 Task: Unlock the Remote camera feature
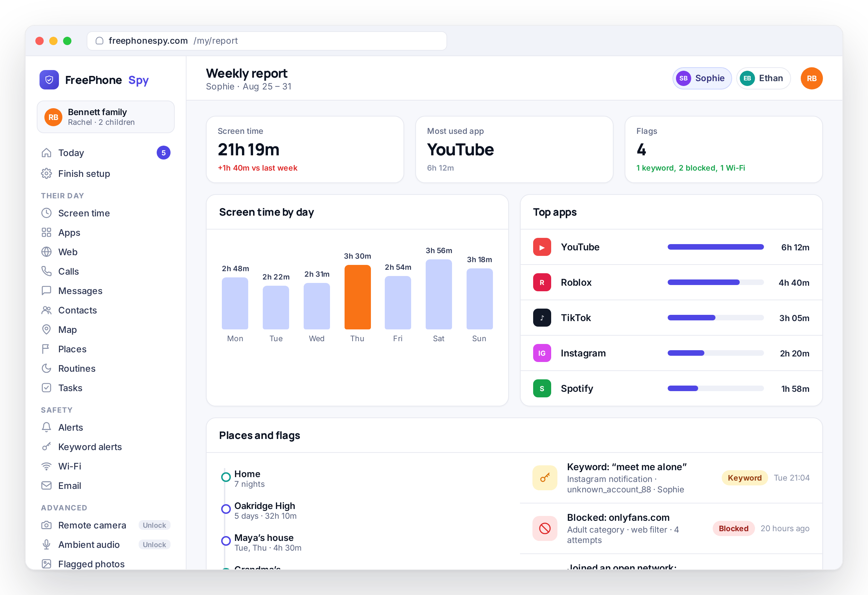[154, 526]
